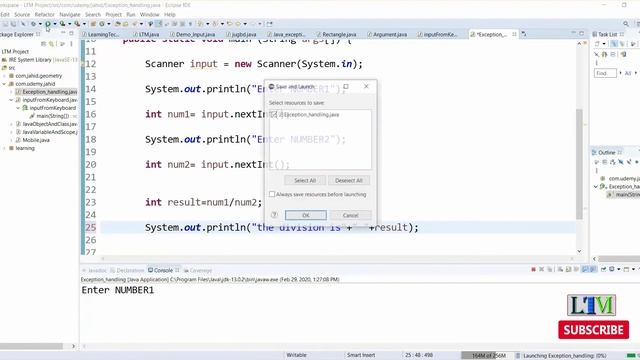This screenshot has width=640, height=360.
Task: Click the Collapse All icon in Package Explorer
Action: (44, 44)
